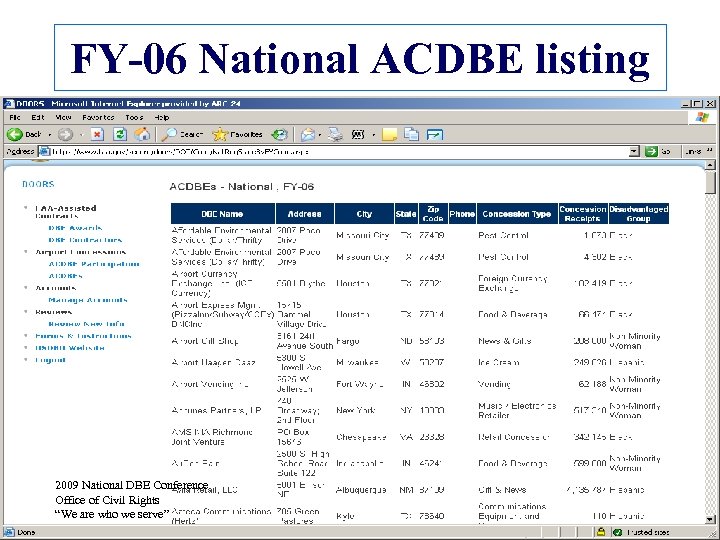This screenshot has width=720, height=540.
Task: Click the last toolbar icon after the copy pages icon
Action: point(434,134)
